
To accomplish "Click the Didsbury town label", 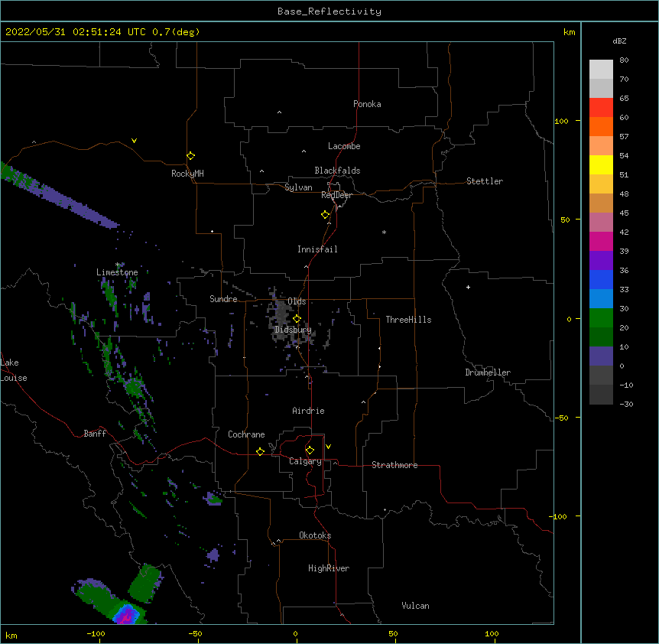I will (x=293, y=330).
